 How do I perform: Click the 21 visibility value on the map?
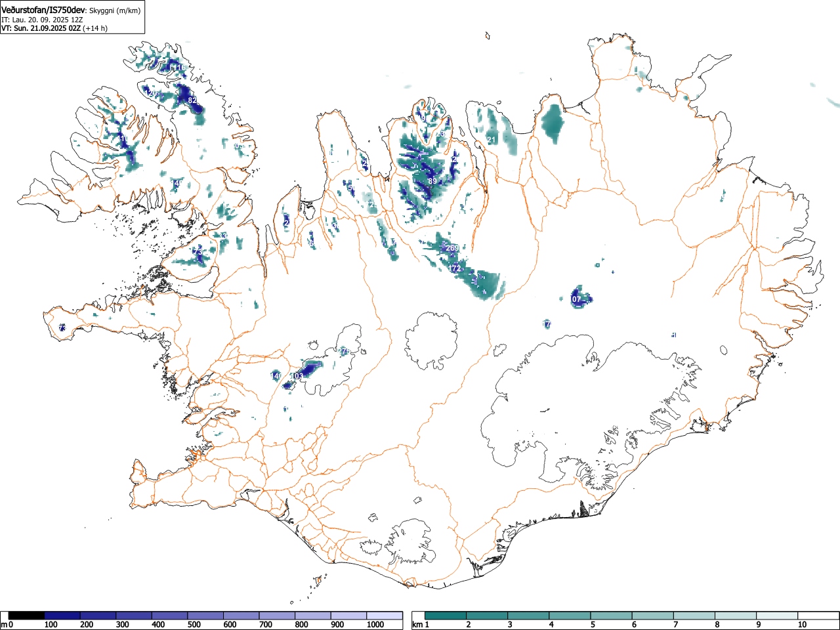[492, 140]
